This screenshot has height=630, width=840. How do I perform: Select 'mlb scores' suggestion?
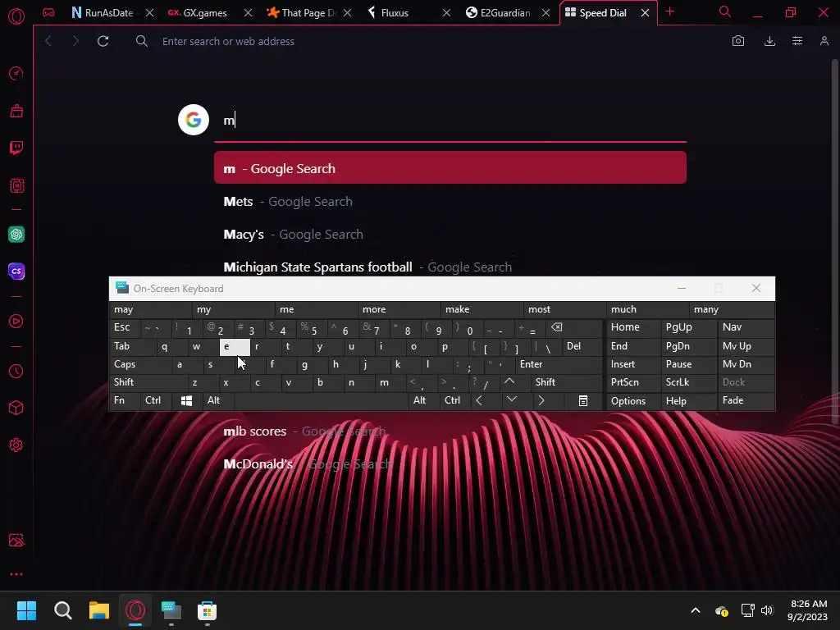pyautogui.click(x=450, y=431)
